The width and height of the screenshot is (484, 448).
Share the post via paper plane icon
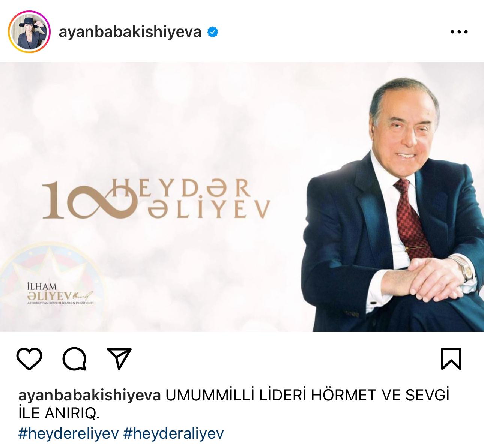(119, 359)
